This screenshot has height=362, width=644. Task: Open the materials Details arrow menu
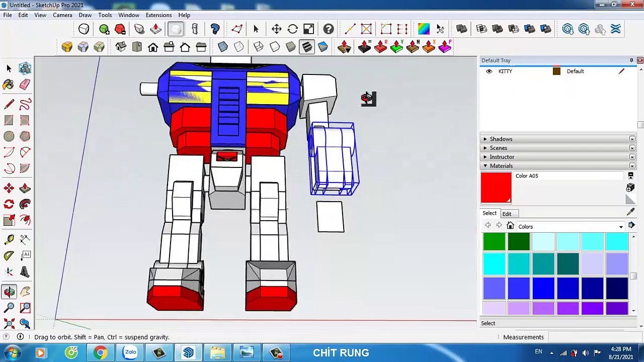coord(632,226)
